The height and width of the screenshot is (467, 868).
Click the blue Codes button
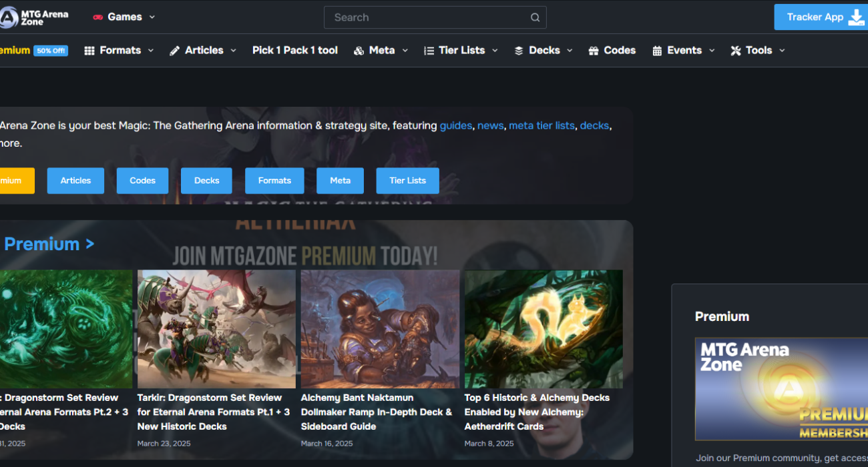142,181
